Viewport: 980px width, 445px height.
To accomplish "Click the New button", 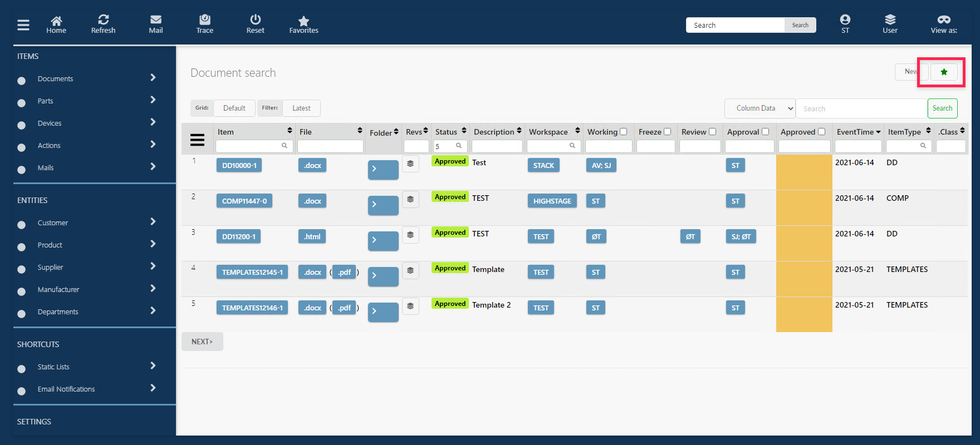I will (x=911, y=72).
